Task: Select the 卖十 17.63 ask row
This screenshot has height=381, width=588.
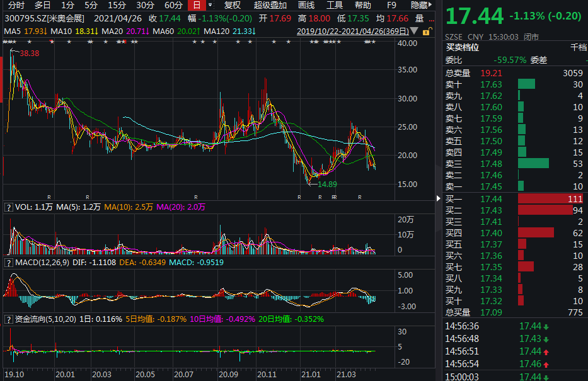Action: point(514,84)
